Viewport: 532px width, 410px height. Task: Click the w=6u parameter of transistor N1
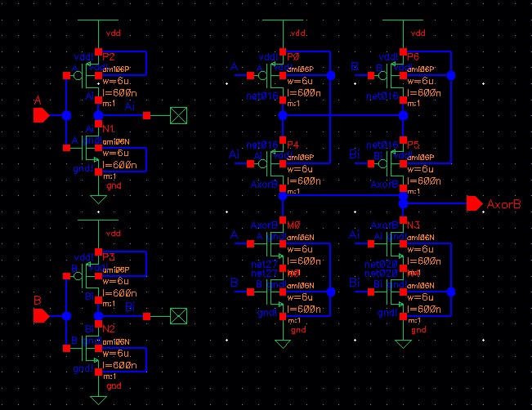(x=116, y=153)
